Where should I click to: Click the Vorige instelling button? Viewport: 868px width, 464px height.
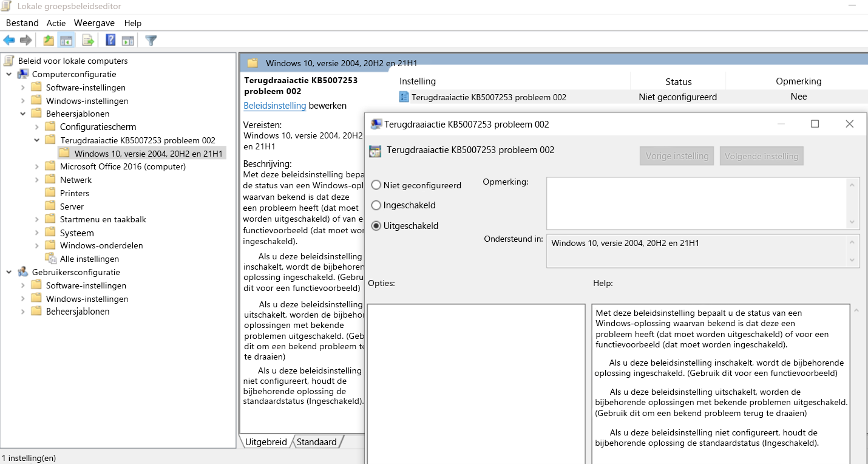point(677,156)
